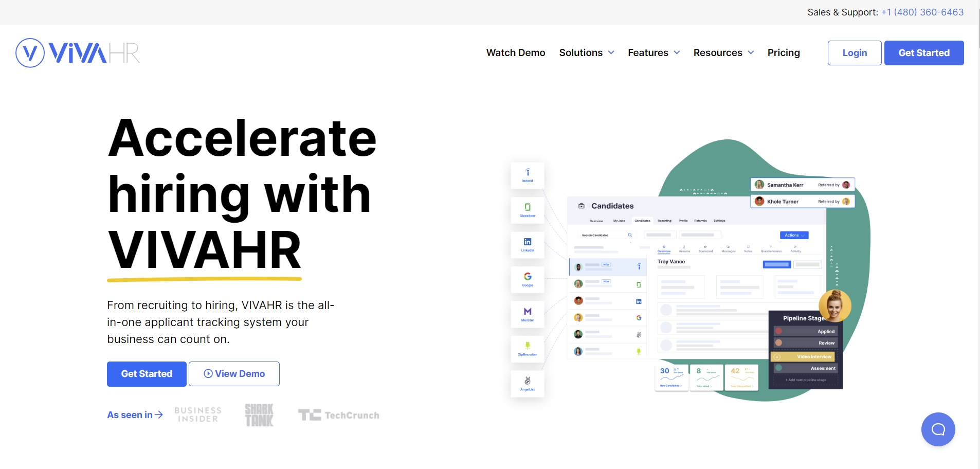
Task: Expand the Resources dropdown menu
Action: (x=723, y=53)
